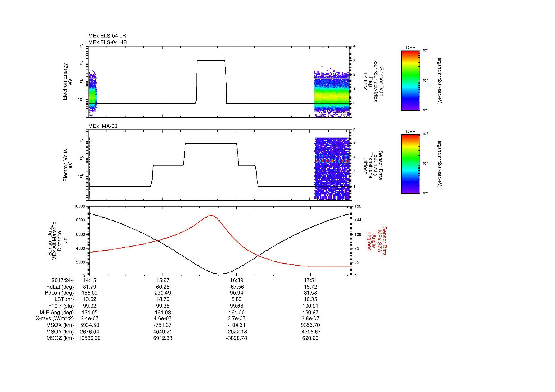Click the Electron Energy eV axis label

coord(68,82)
